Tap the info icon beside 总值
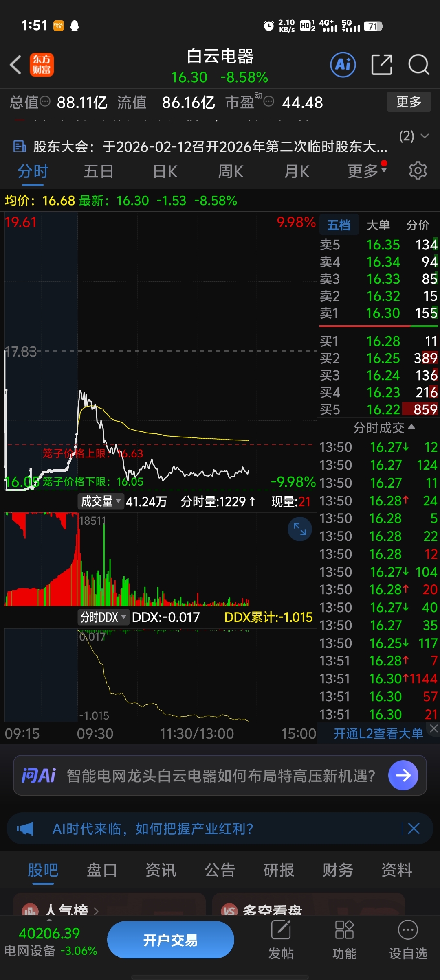Image resolution: width=440 pixels, height=980 pixels. [45, 101]
